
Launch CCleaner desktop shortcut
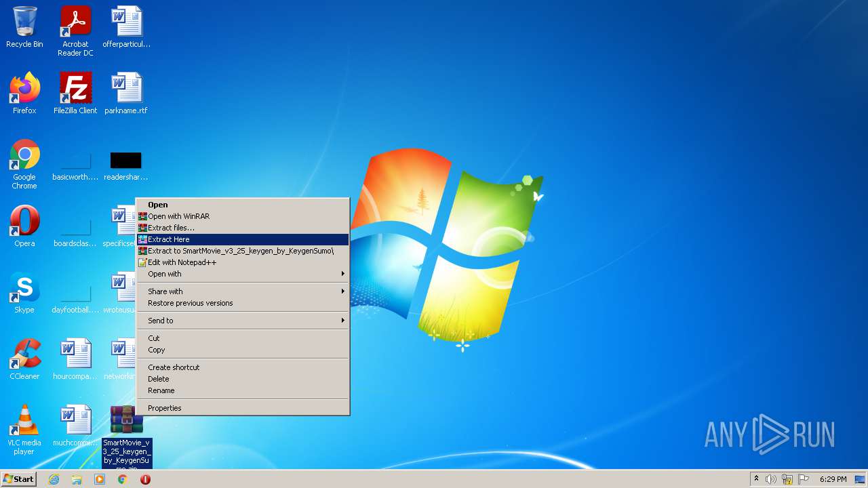click(x=24, y=359)
